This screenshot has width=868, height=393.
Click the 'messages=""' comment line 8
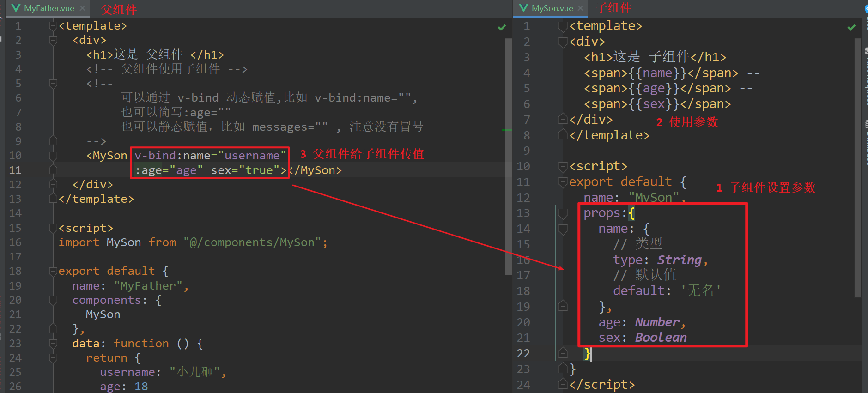pyautogui.click(x=273, y=127)
